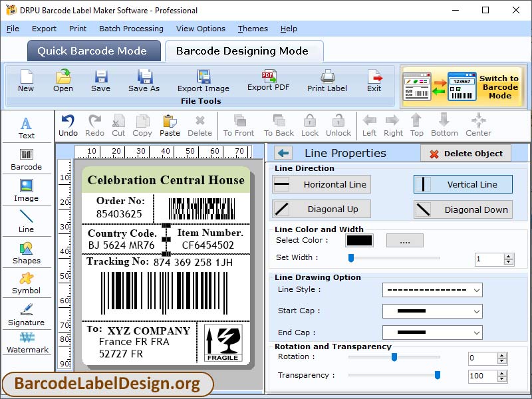This screenshot has width=532, height=399.
Task: Expand the Start Cap dropdown
Action: (432, 311)
